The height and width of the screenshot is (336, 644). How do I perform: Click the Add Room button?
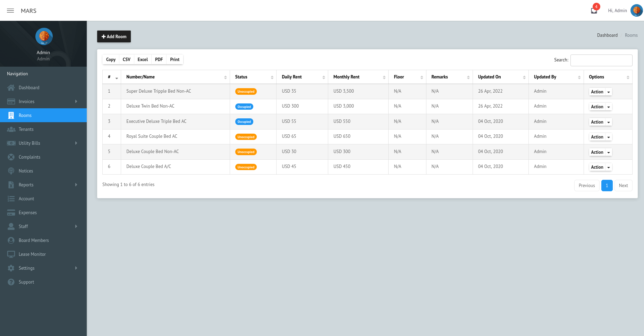click(114, 36)
